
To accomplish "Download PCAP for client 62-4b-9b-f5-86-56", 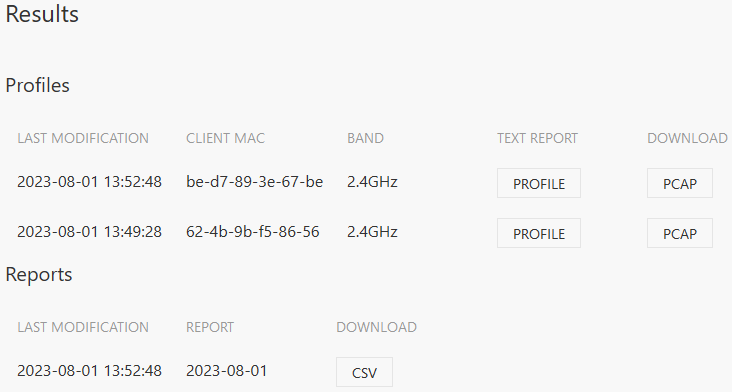I will (680, 233).
